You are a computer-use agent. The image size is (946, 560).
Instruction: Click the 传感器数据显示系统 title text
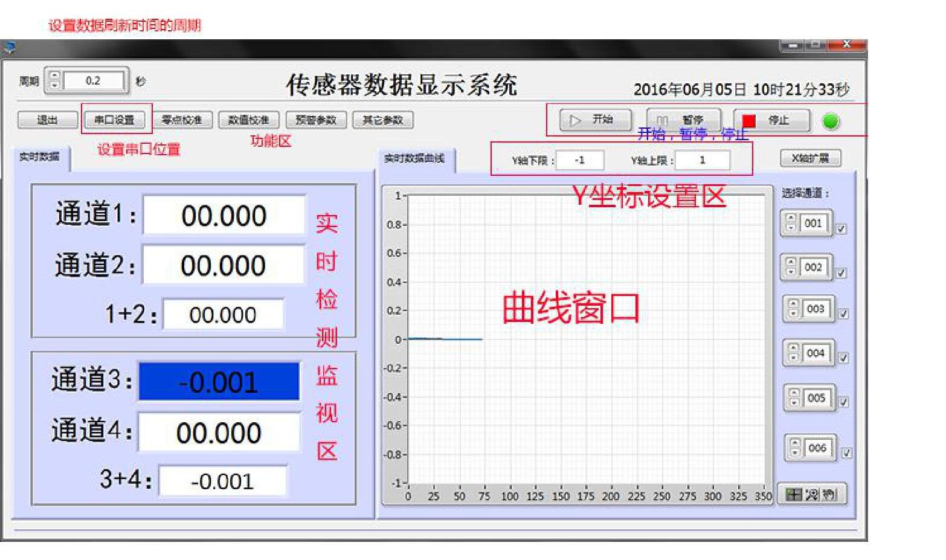402,85
